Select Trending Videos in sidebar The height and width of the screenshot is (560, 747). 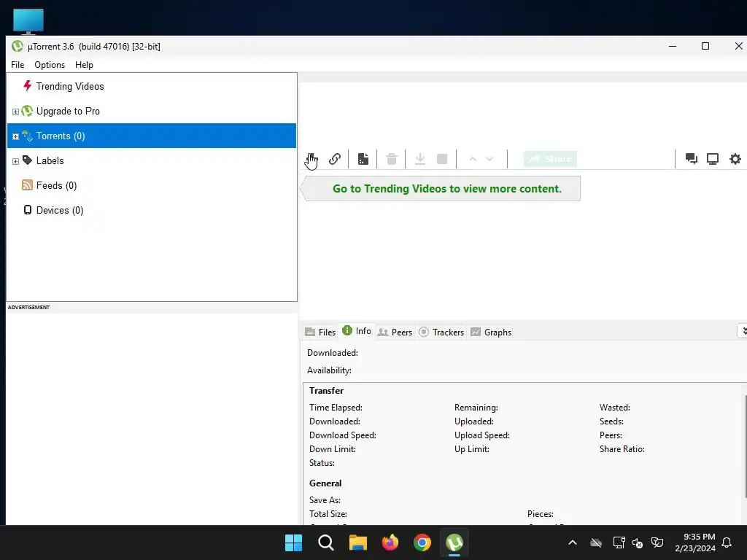coord(70,86)
